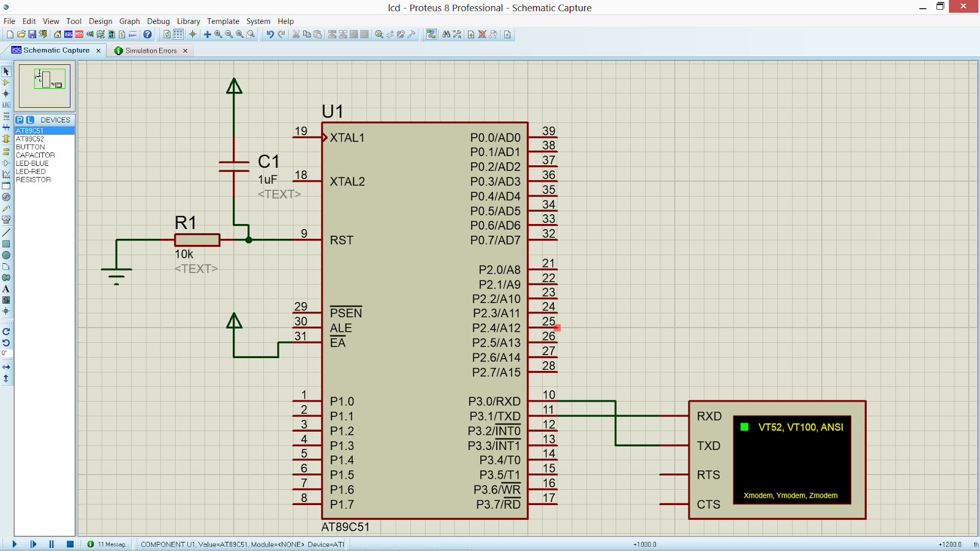
Task: Click the 11 Messages status indicator
Action: 109,544
